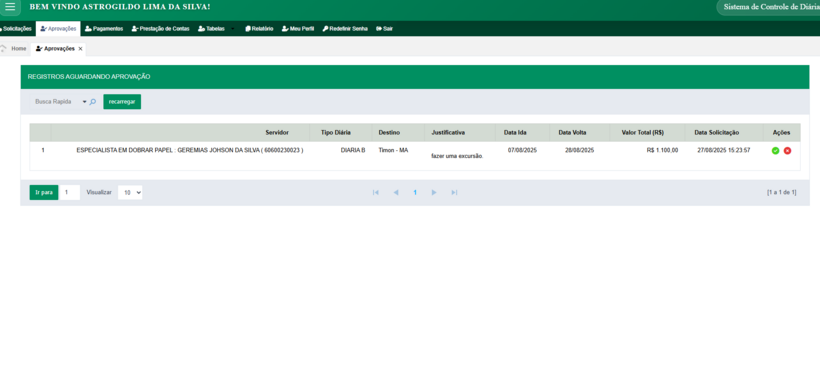Click Sair to log out
Viewport: 820px width, 373px height.
[x=384, y=29]
